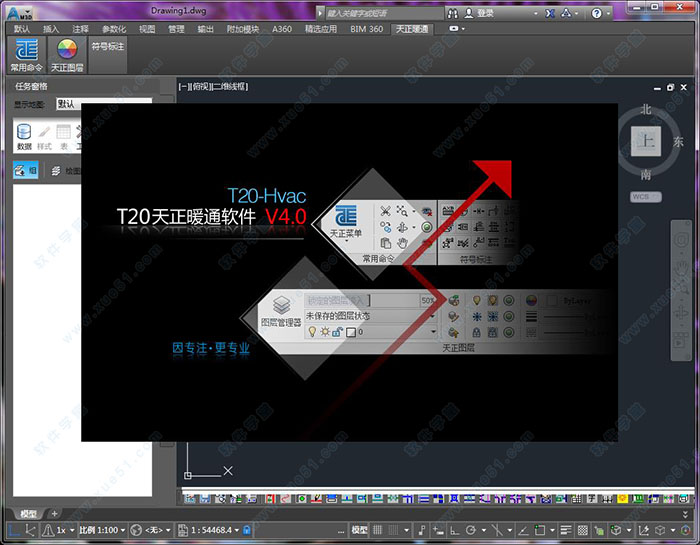Open the BIM 360 ribbon tab
The height and width of the screenshot is (545, 700).
pyautogui.click(x=367, y=29)
